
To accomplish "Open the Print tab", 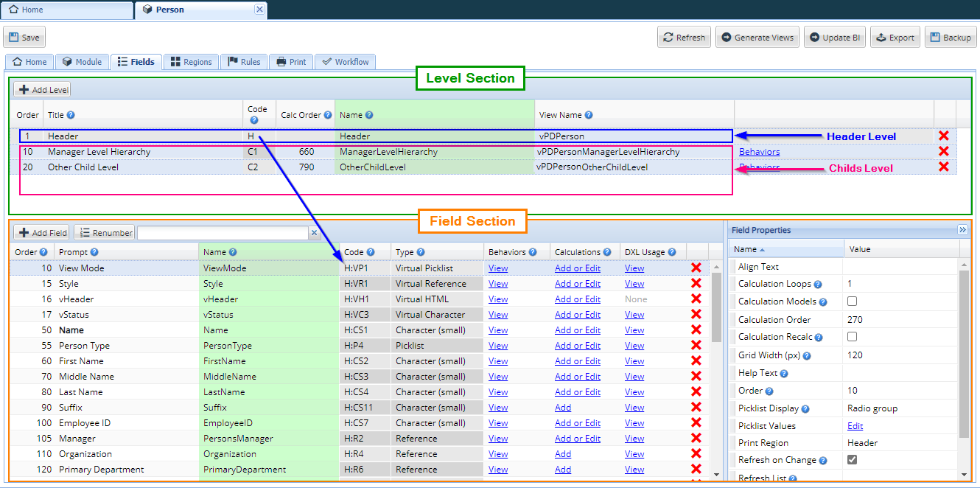I will click(291, 62).
